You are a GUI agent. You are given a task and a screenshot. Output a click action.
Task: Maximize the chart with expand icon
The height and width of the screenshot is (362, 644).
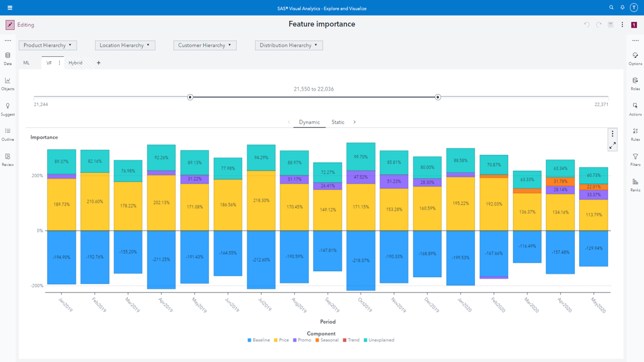(x=612, y=146)
